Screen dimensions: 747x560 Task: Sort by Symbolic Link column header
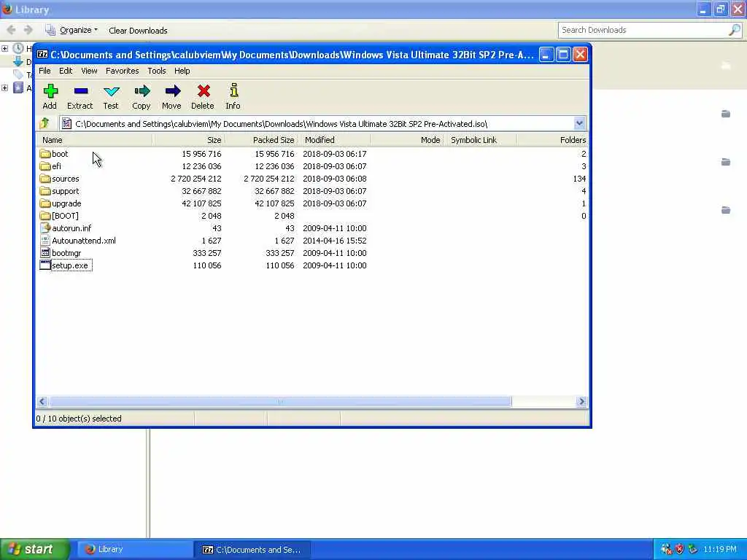tap(481, 140)
